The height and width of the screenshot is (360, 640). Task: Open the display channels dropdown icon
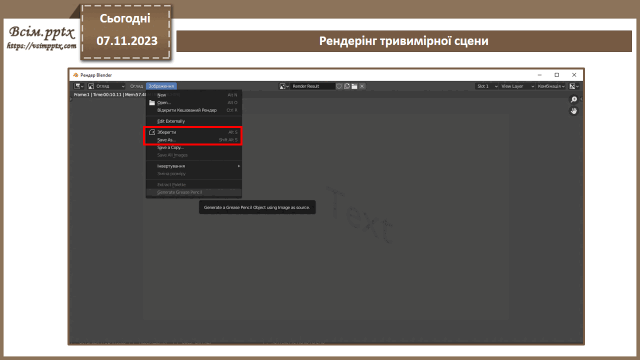click(574, 86)
